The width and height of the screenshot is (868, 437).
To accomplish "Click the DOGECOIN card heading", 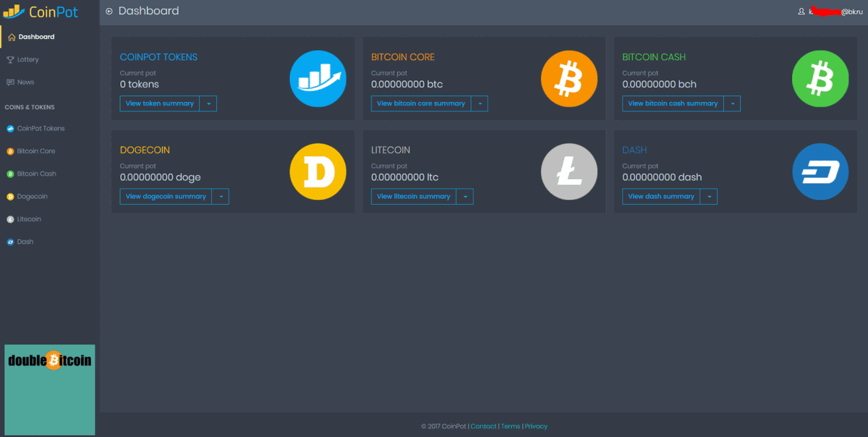I will click(x=145, y=150).
